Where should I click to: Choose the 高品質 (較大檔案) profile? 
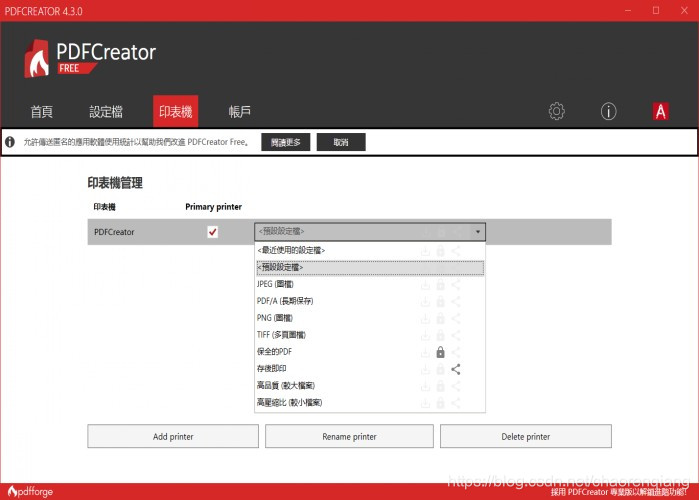point(370,386)
